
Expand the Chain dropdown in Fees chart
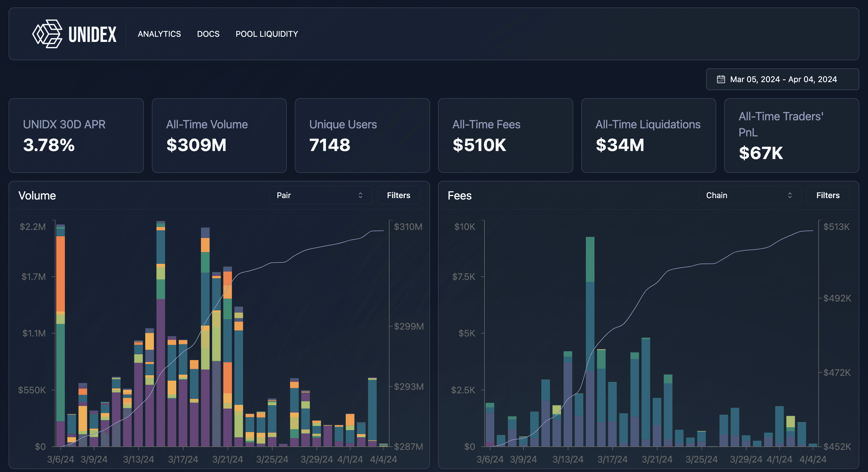tap(750, 195)
